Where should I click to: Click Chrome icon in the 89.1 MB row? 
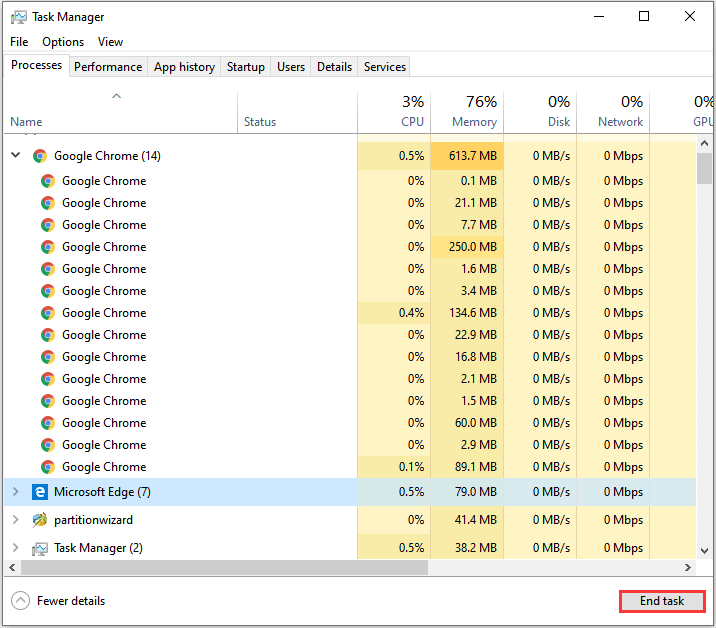pyautogui.click(x=48, y=467)
